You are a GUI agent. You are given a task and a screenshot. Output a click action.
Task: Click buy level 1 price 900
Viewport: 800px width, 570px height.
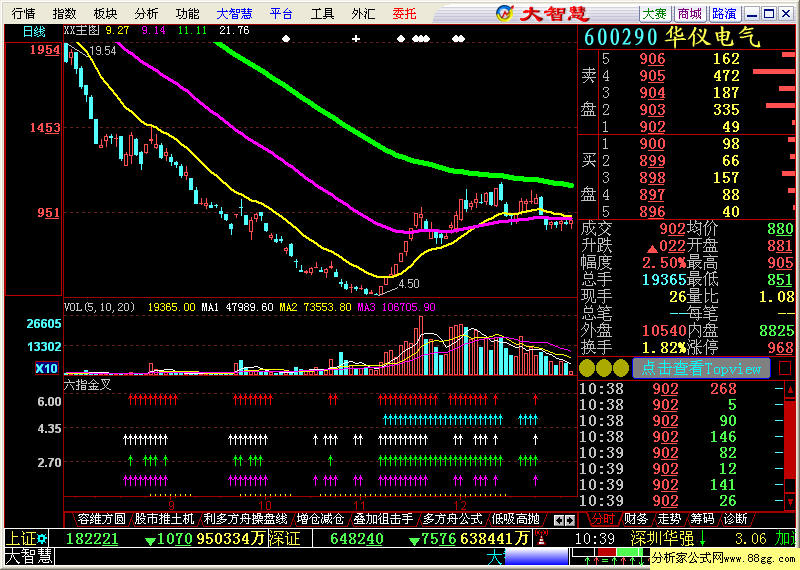pyautogui.click(x=653, y=144)
